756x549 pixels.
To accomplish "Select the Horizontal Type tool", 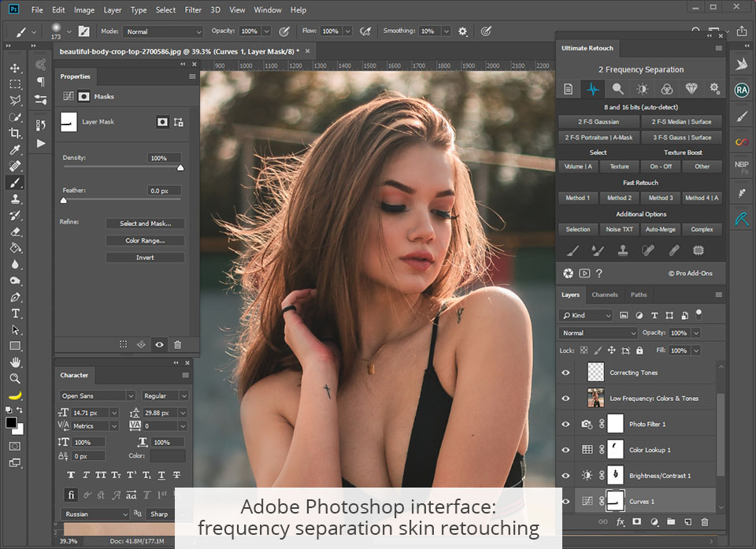I will [15, 313].
